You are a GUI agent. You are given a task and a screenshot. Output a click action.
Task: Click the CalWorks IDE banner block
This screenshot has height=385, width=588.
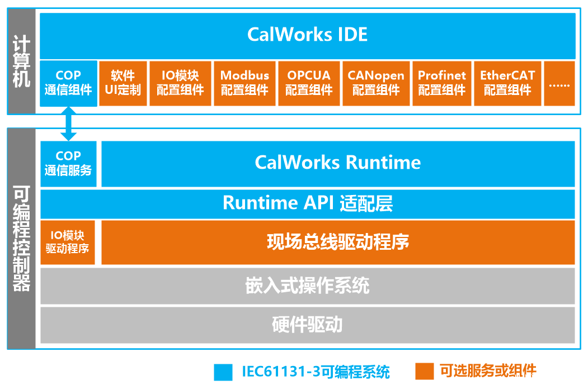tap(307, 35)
